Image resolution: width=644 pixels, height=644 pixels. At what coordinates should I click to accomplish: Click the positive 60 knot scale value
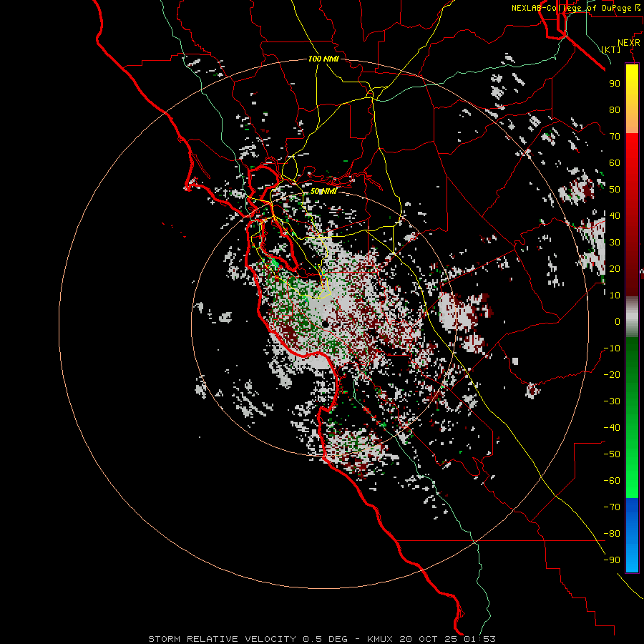click(615, 163)
